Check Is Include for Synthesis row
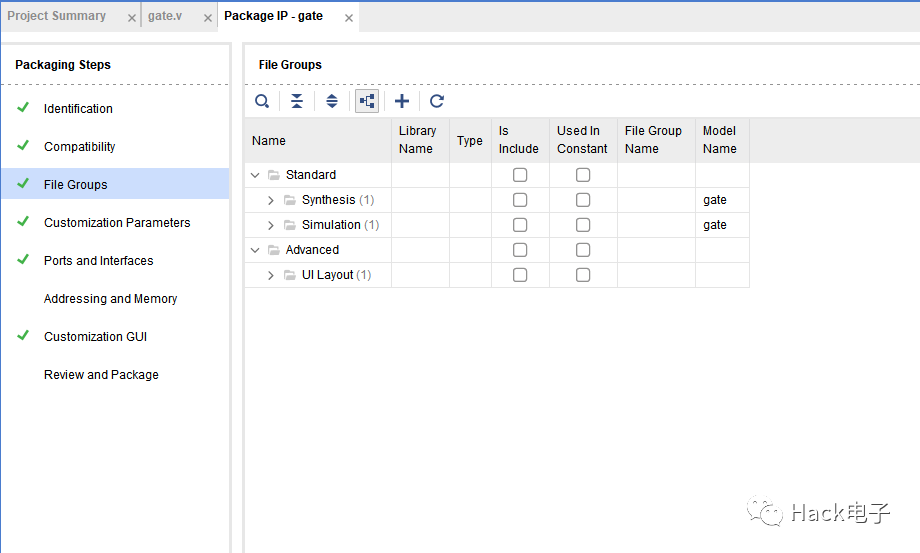Image resolution: width=920 pixels, height=553 pixels. point(520,200)
